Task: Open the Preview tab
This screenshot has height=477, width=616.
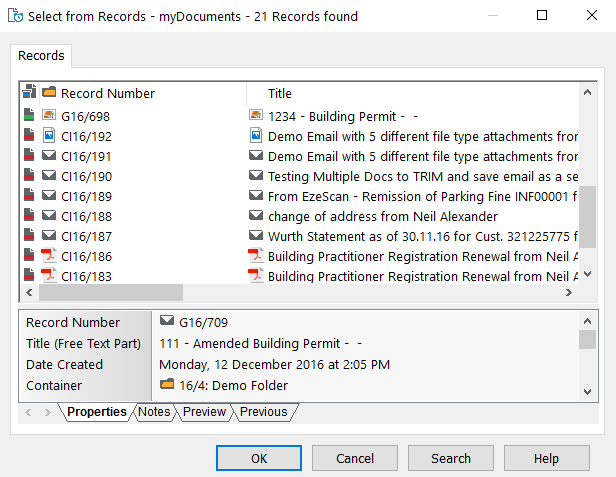Action: pyautogui.click(x=204, y=412)
